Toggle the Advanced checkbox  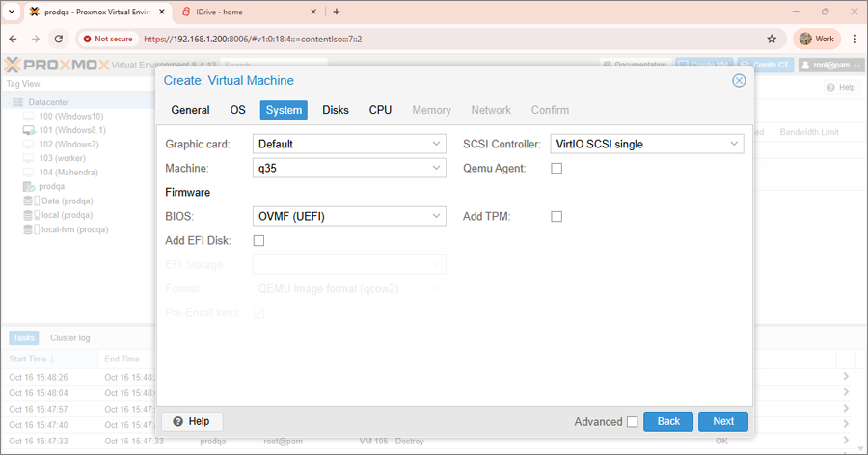tap(632, 421)
